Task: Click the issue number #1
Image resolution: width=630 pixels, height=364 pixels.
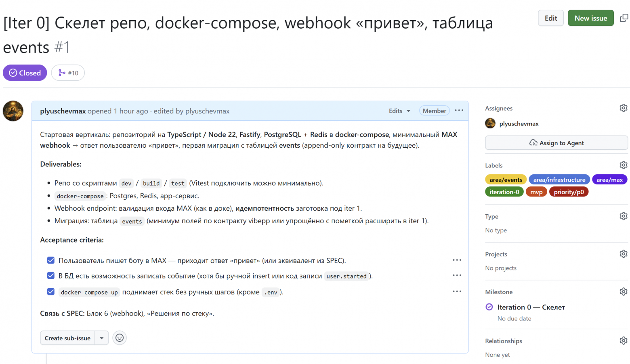Action: 62,47
